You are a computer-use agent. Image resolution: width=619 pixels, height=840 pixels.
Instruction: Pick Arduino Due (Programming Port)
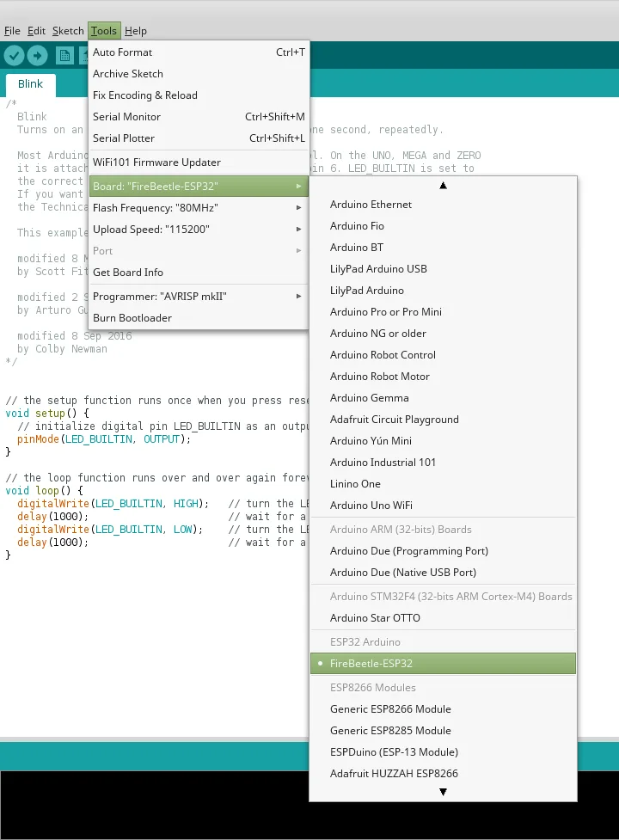click(443, 551)
